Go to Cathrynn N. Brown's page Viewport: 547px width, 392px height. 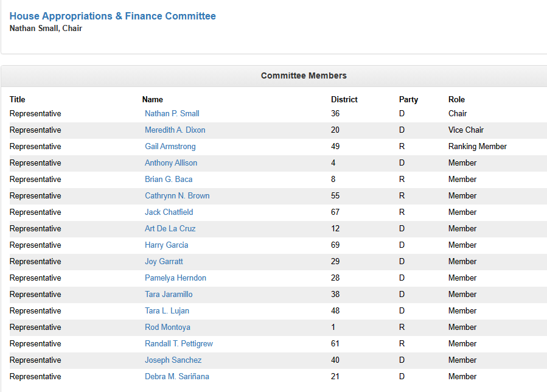(176, 196)
